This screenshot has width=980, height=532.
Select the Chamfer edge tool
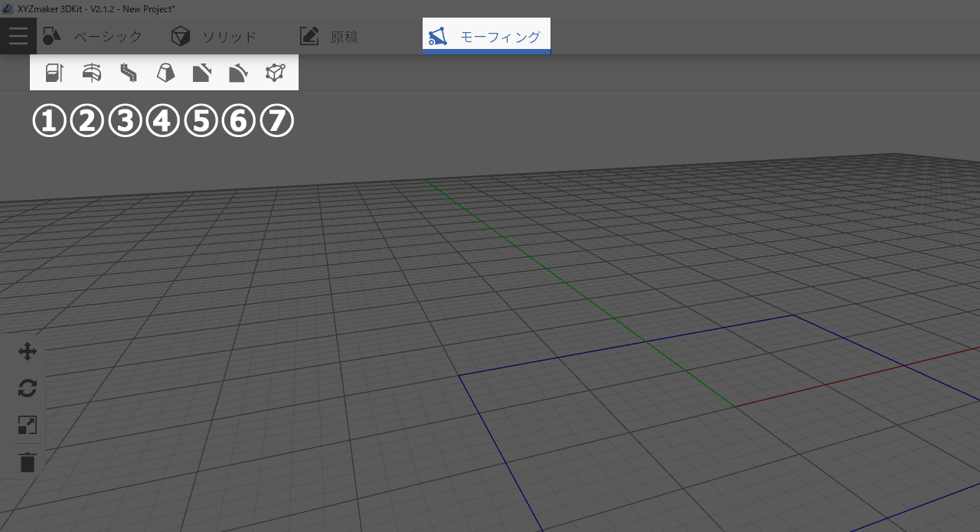pos(202,73)
